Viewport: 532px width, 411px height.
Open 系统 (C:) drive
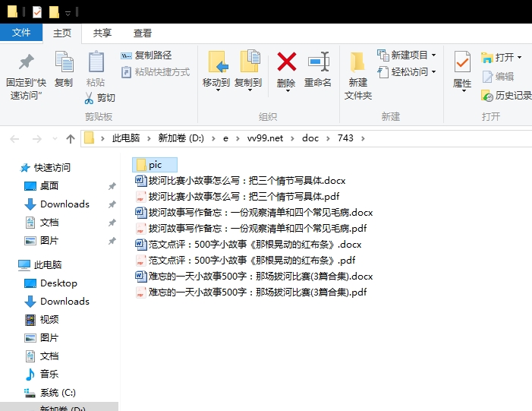point(50,393)
